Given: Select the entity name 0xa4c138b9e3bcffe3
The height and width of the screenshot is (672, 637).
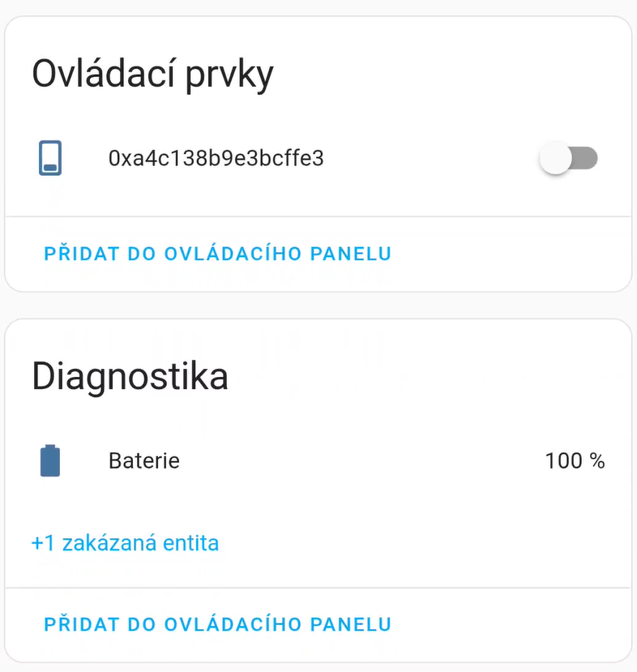Looking at the screenshot, I should (216, 158).
